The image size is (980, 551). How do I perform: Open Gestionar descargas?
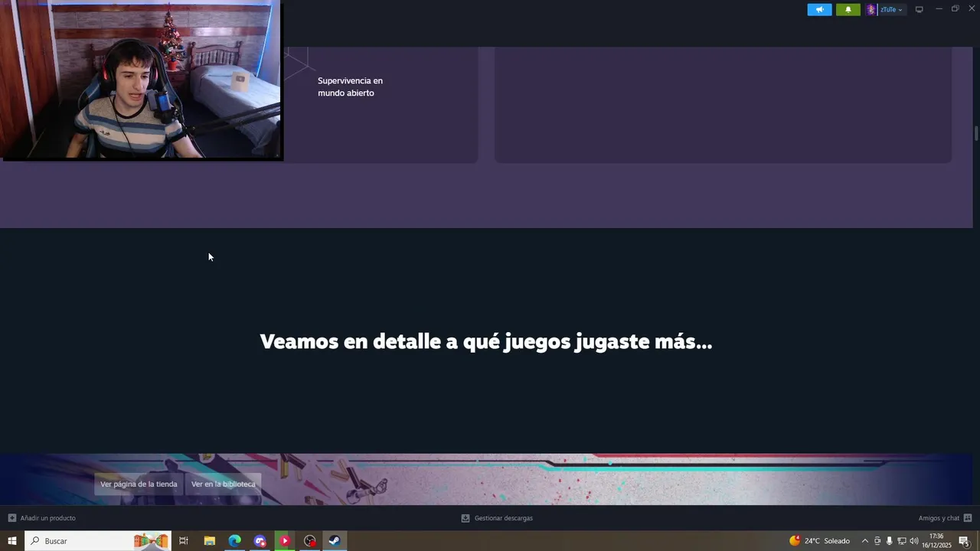[503, 518]
